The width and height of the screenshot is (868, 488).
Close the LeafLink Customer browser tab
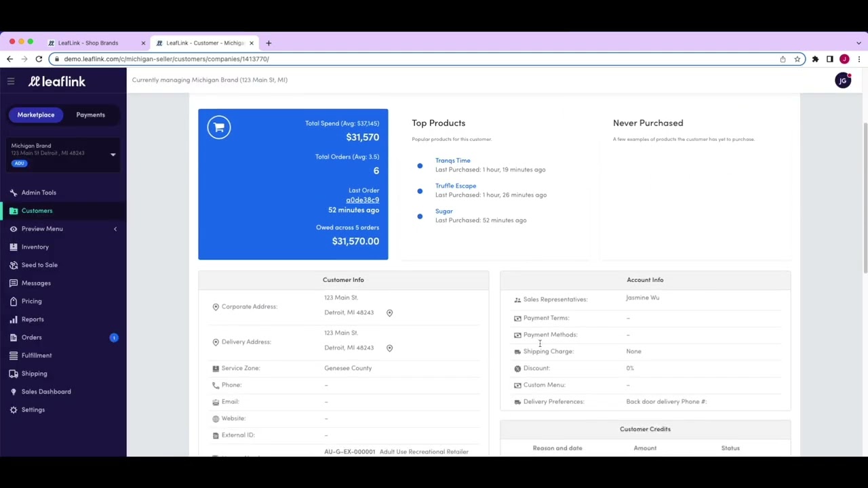pyautogui.click(x=251, y=43)
